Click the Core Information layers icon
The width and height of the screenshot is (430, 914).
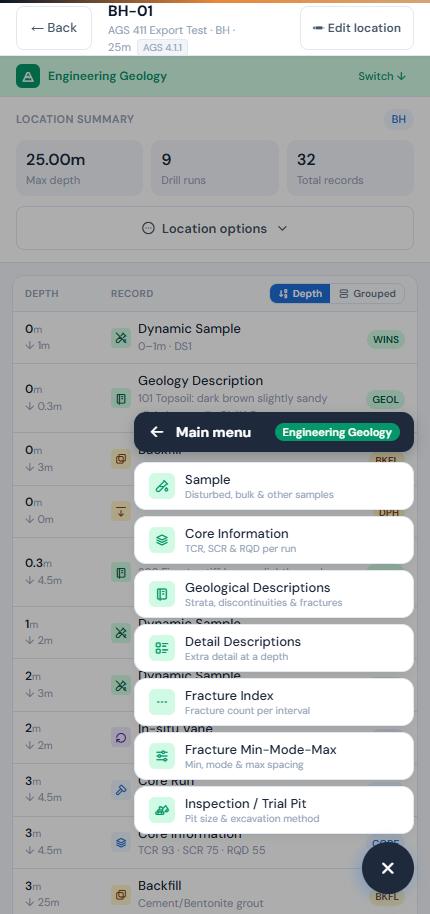click(x=162, y=540)
